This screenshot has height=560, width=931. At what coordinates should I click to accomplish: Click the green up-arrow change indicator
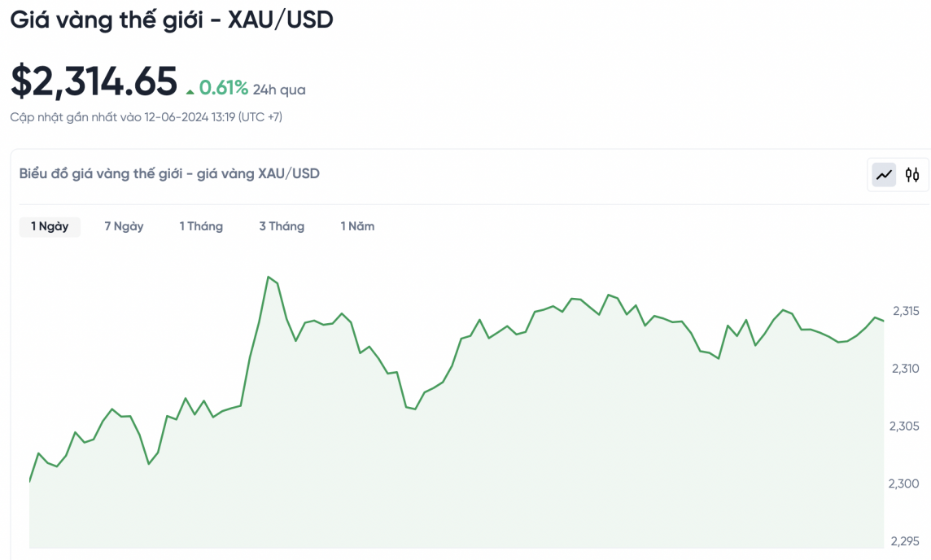pyautogui.click(x=190, y=91)
